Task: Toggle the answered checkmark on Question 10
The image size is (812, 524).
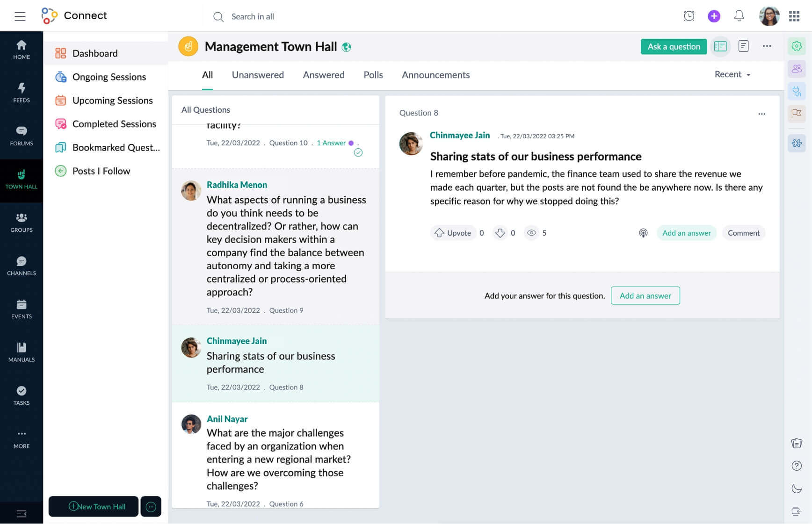Action: [358, 152]
